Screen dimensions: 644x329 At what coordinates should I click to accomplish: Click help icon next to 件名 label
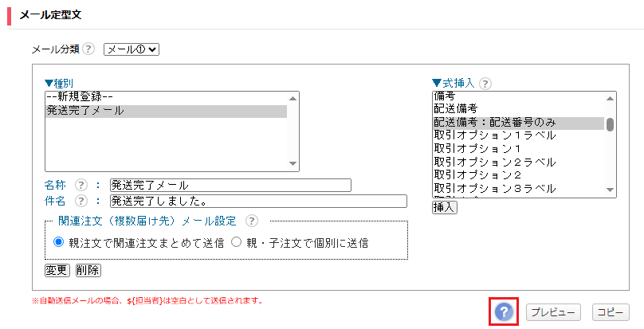(81, 201)
